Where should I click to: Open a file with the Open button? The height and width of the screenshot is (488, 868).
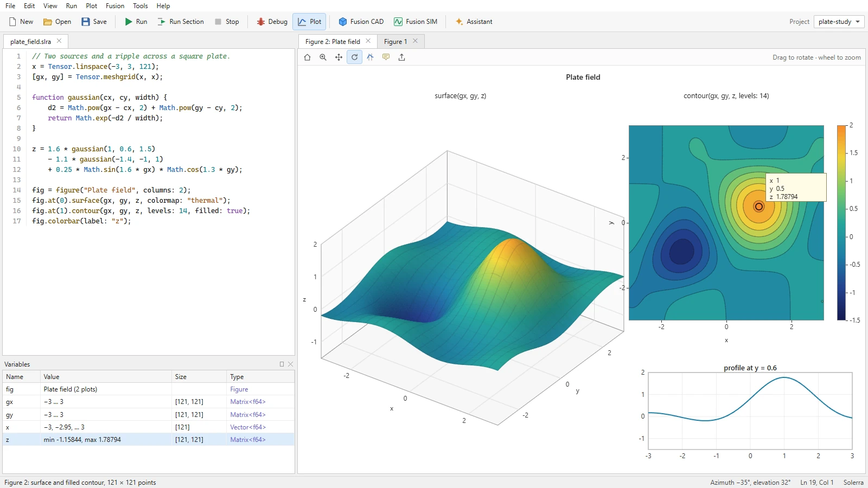pos(57,22)
